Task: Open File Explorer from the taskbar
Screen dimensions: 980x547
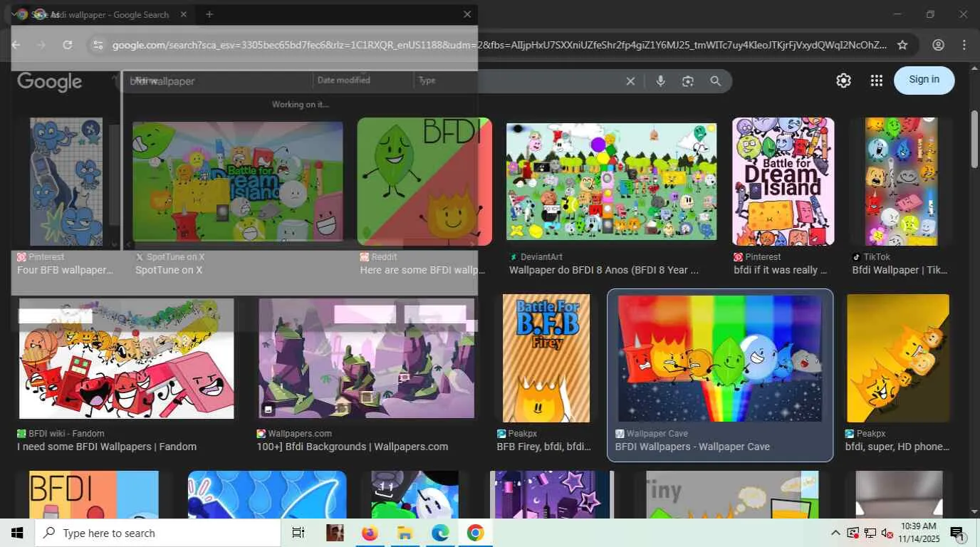Action: tap(405, 533)
